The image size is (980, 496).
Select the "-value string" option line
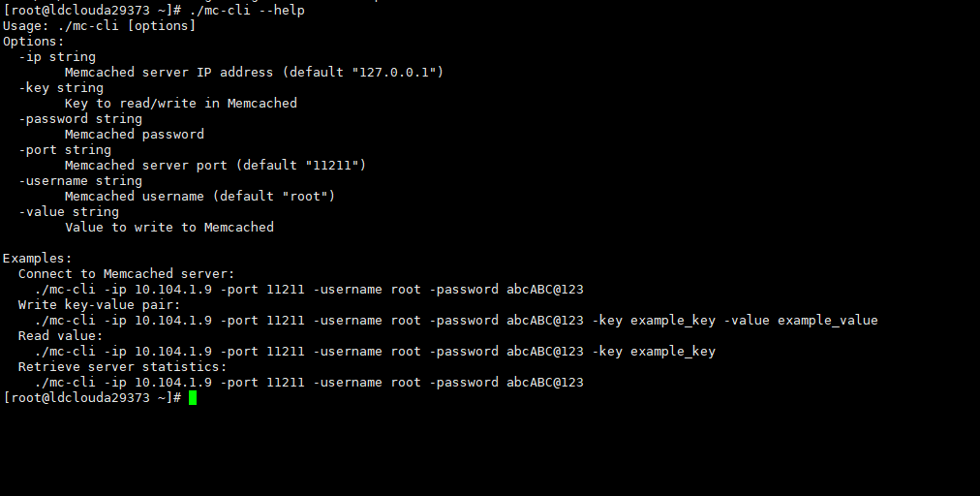69,211
